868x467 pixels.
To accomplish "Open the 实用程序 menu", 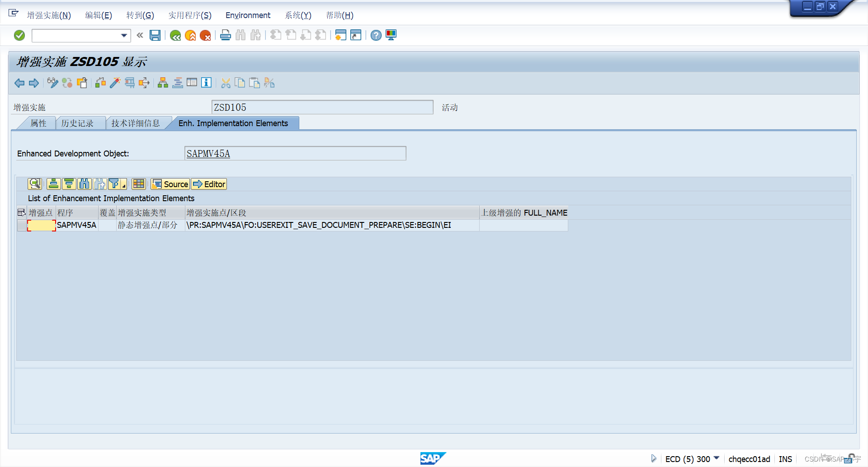I will pos(190,15).
